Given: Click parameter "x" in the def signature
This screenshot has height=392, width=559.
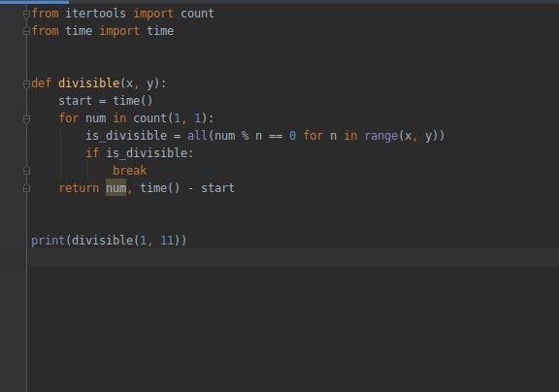Looking at the screenshot, I should [129, 83].
